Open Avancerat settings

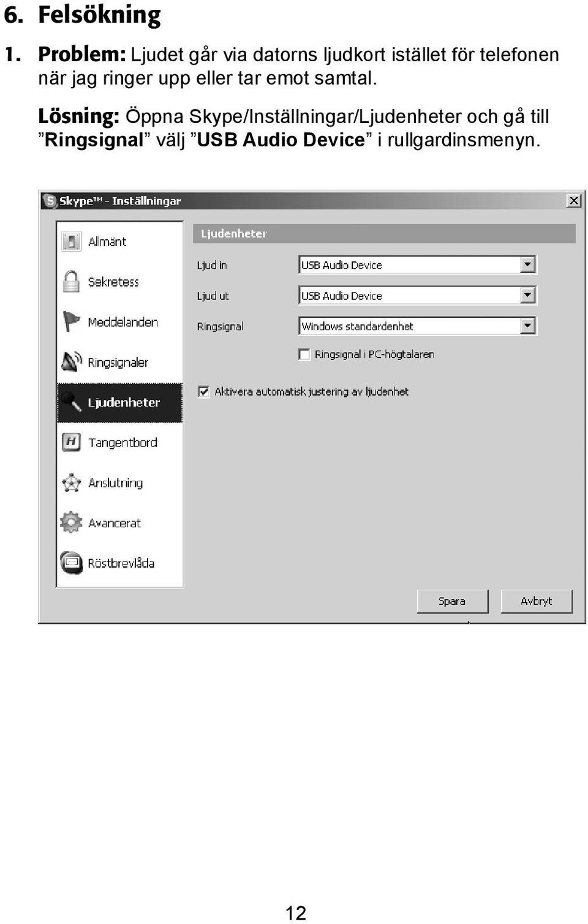tap(120, 523)
